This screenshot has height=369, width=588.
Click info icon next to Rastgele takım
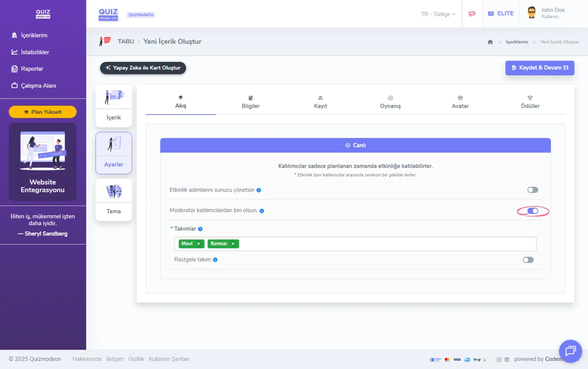click(x=215, y=260)
